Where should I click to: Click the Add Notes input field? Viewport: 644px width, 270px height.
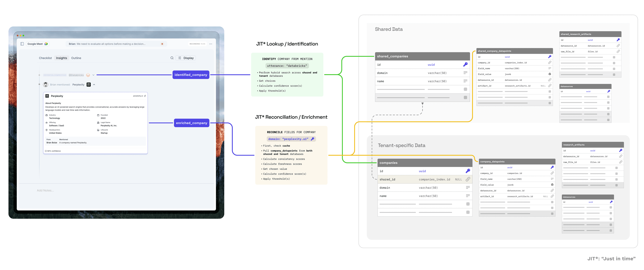45,190
